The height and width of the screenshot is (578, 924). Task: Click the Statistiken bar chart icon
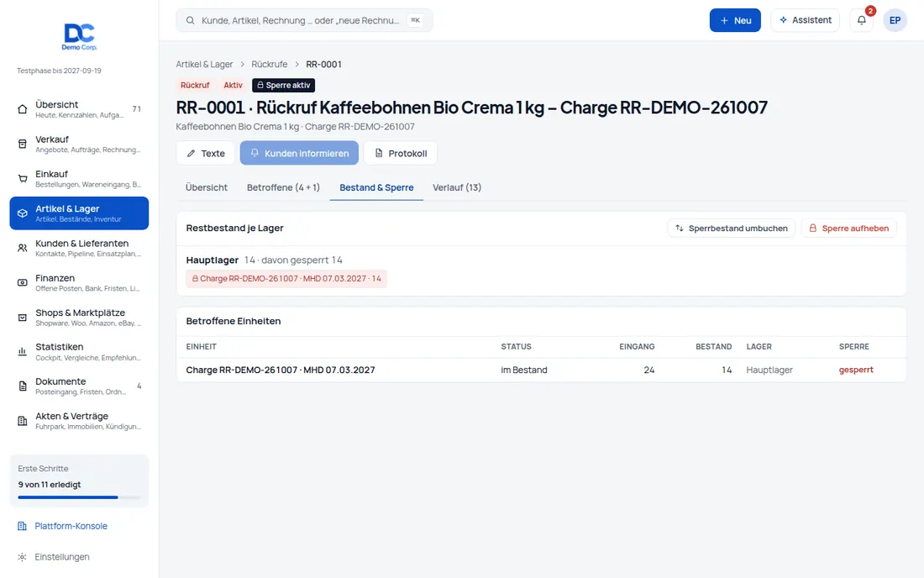point(23,352)
